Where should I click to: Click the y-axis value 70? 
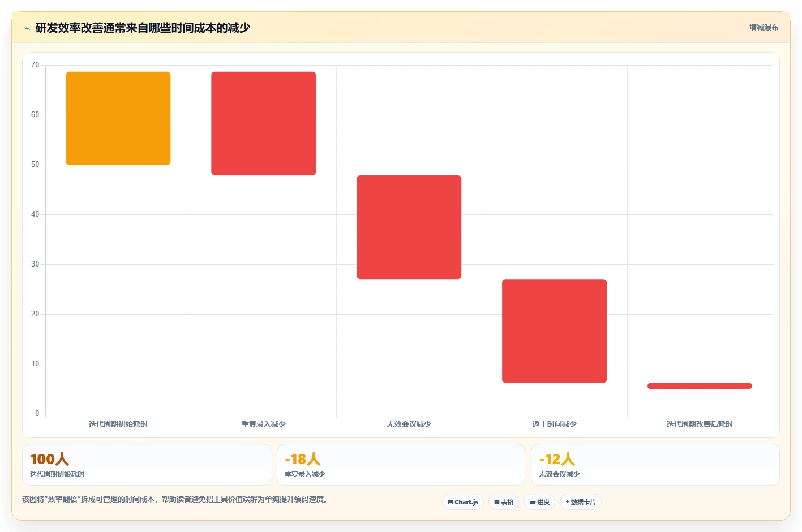[x=35, y=65]
